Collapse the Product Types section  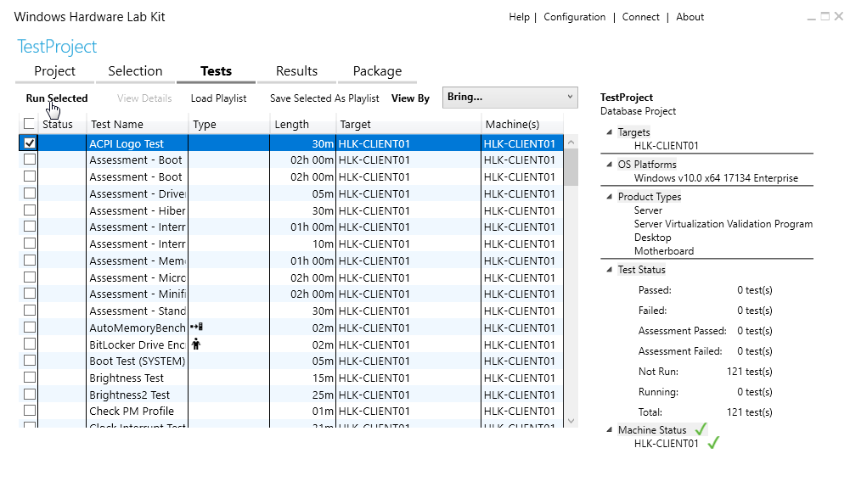(610, 196)
